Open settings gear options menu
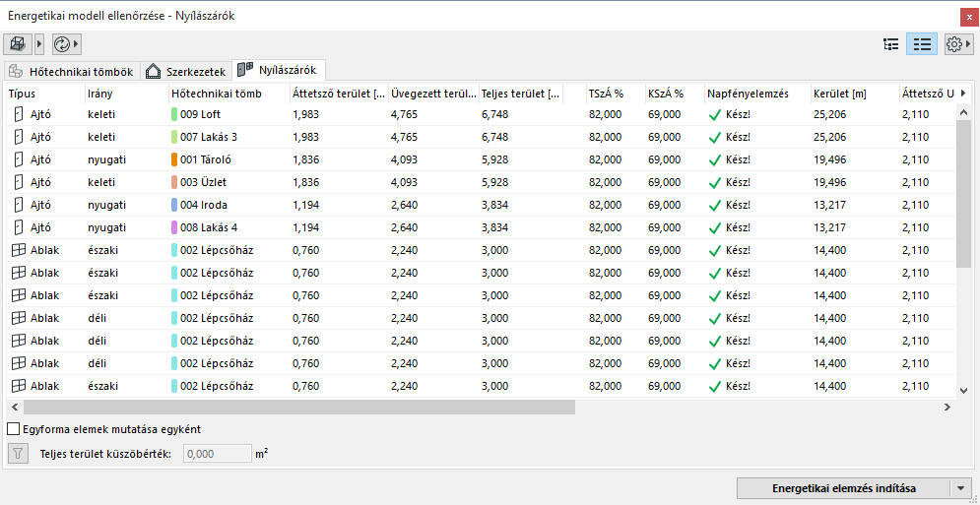The image size is (980, 505). [x=953, y=44]
